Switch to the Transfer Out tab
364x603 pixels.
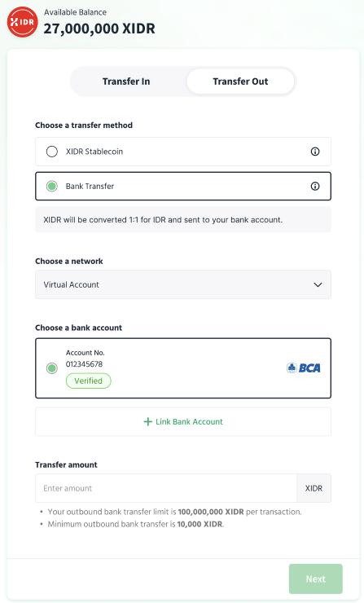point(240,81)
